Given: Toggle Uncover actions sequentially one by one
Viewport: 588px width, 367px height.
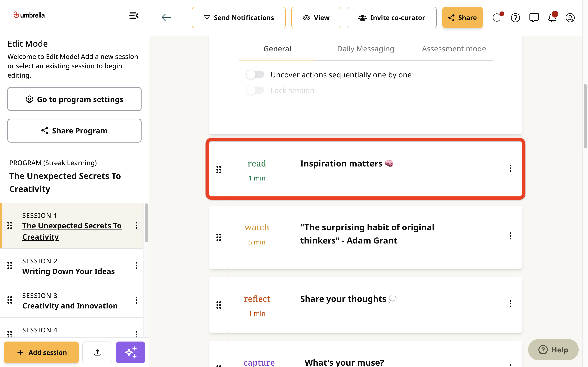Looking at the screenshot, I should 255,74.
